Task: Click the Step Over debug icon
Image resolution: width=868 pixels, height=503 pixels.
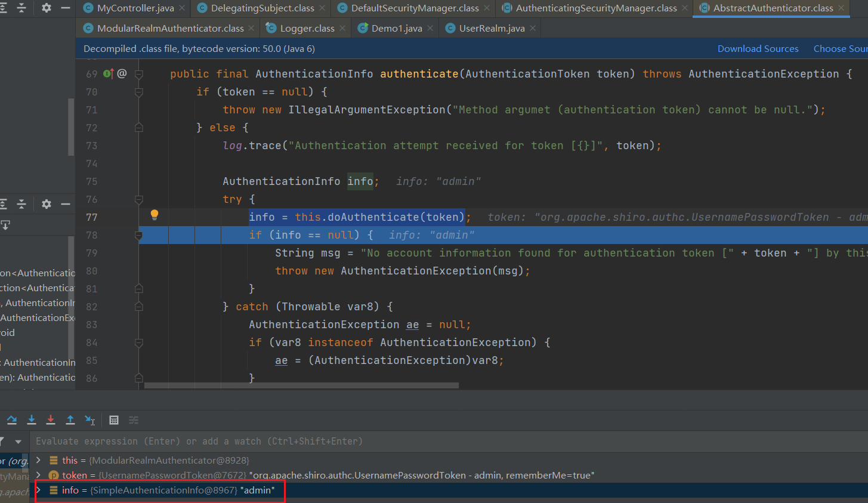Action: (11, 420)
